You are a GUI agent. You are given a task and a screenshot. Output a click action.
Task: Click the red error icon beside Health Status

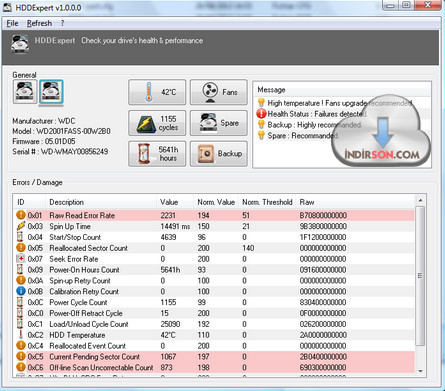pyautogui.click(x=261, y=114)
